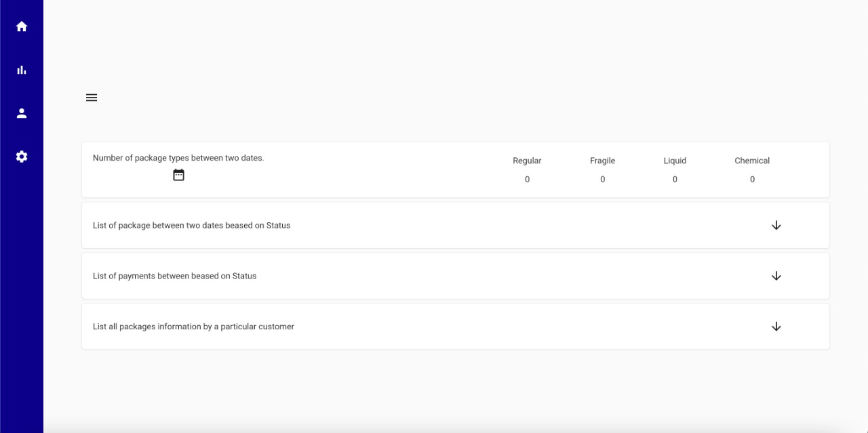
Task: Open the calendar date picker
Action: pos(178,174)
